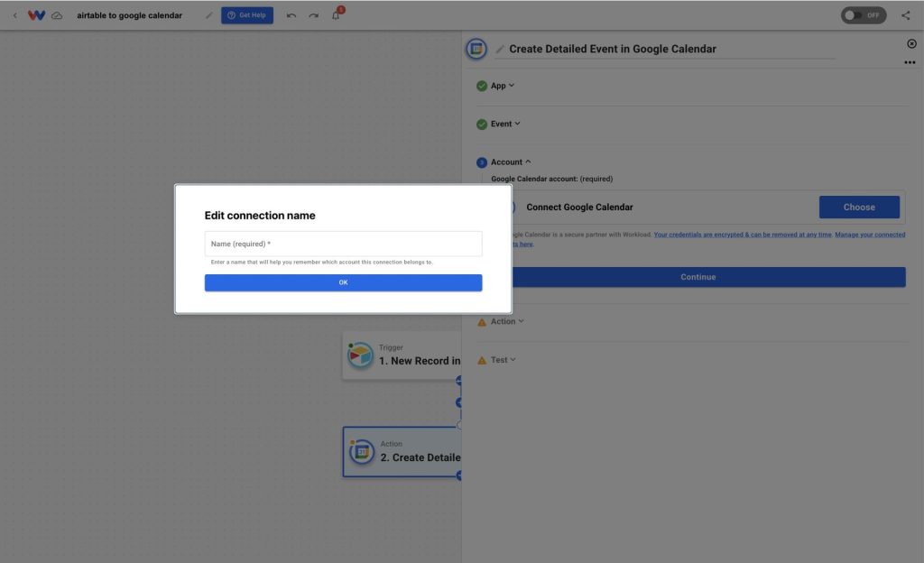Click the Google Calendar step icon in panel header

click(x=476, y=49)
